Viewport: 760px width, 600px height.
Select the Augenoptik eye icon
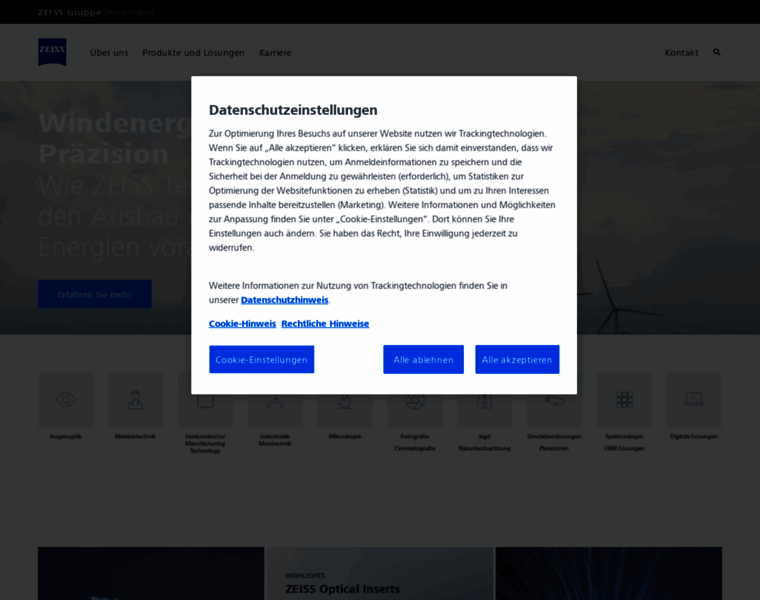click(x=65, y=400)
